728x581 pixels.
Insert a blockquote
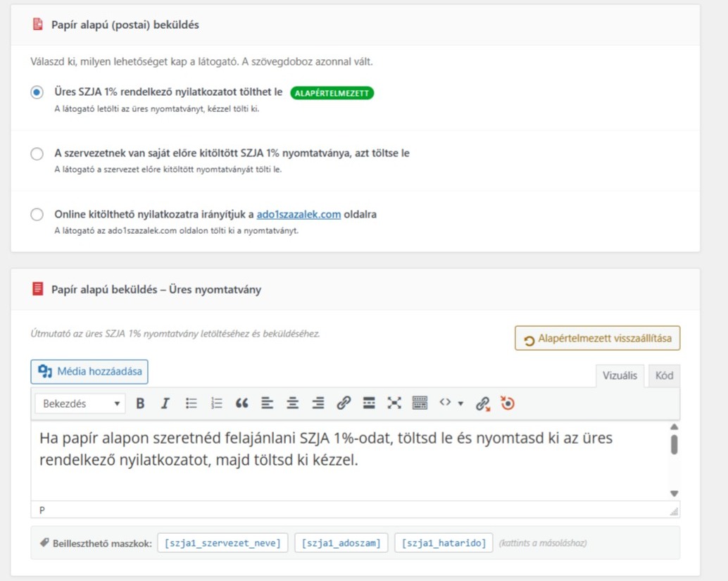pyautogui.click(x=241, y=404)
